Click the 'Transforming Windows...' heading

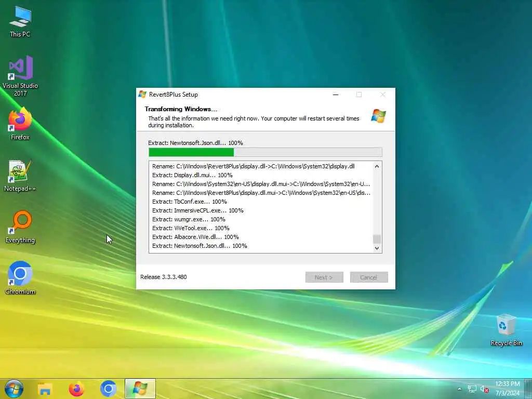coord(181,109)
